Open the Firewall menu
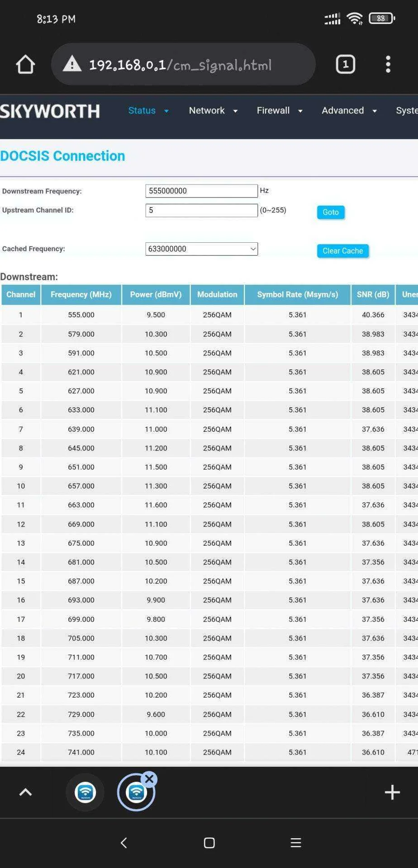 pos(273,110)
